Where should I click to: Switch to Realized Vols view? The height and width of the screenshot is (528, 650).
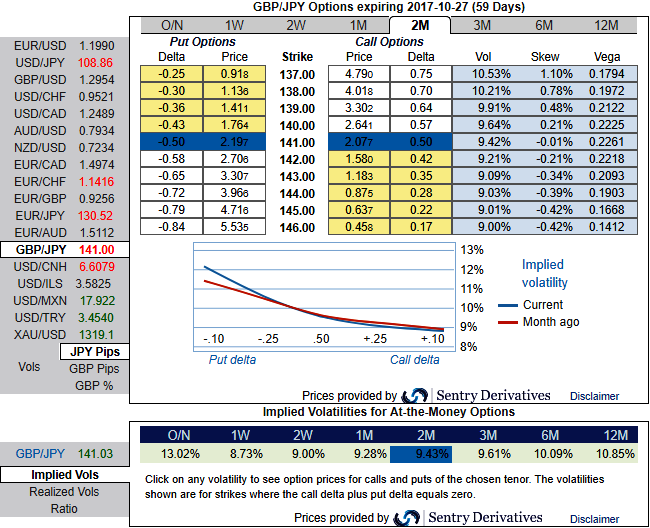pos(64,492)
